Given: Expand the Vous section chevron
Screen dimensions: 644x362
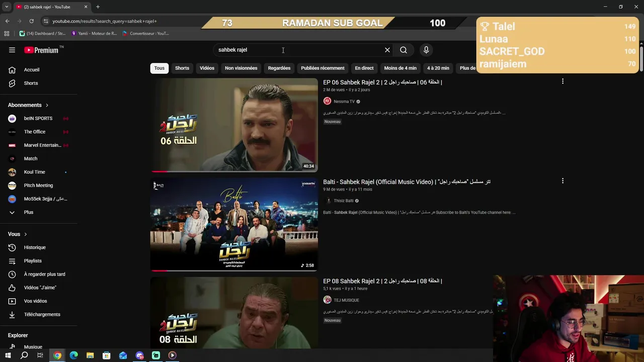Looking at the screenshot, I should click(x=25, y=234).
